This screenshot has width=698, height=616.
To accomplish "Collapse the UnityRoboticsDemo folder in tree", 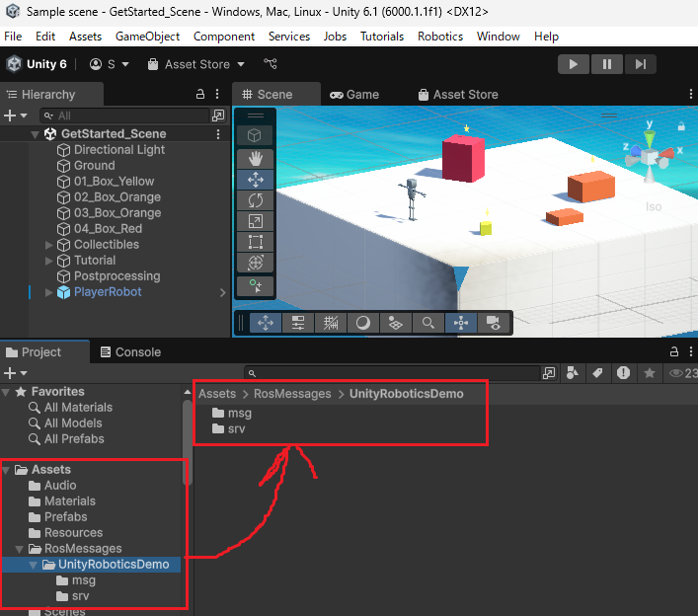I will tap(33, 566).
